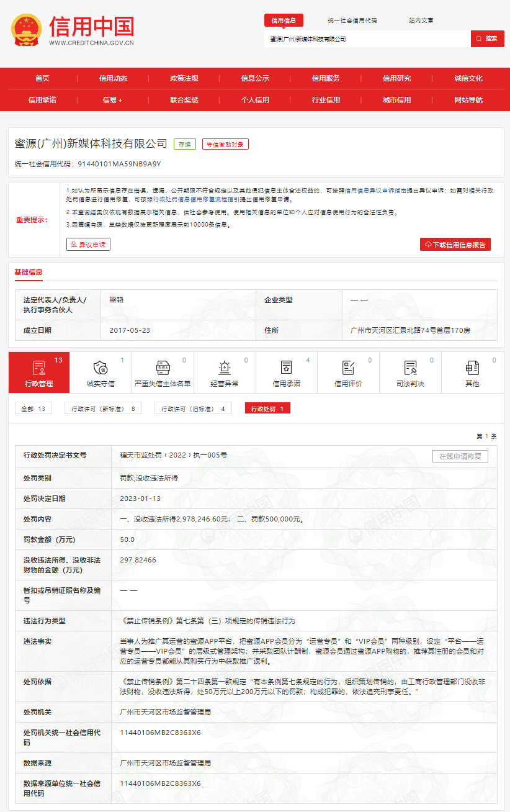Open the 严重失信主体名单 icon
Image resolution: width=510 pixels, height=812 pixels.
pyautogui.click(x=163, y=368)
